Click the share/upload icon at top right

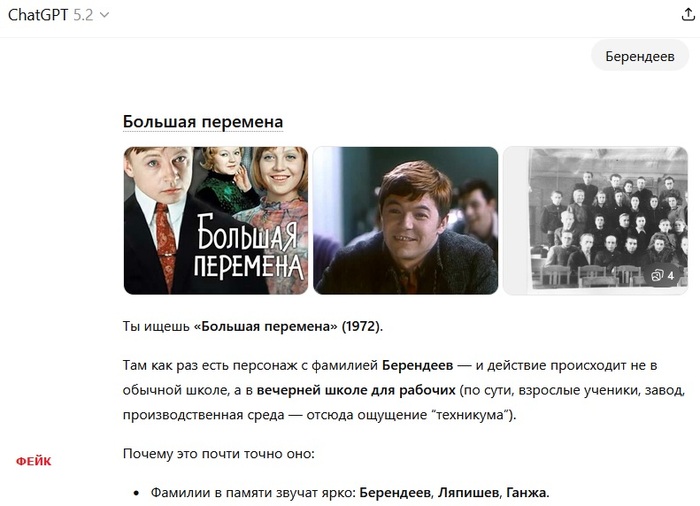[x=688, y=15]
